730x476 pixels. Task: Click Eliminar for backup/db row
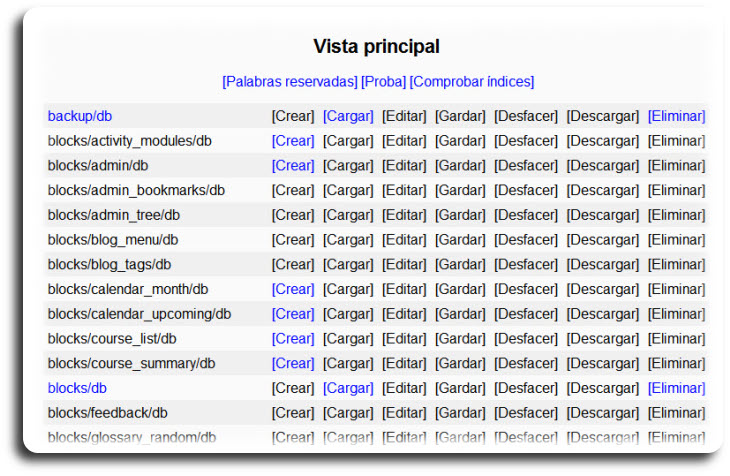click(676, 116)
